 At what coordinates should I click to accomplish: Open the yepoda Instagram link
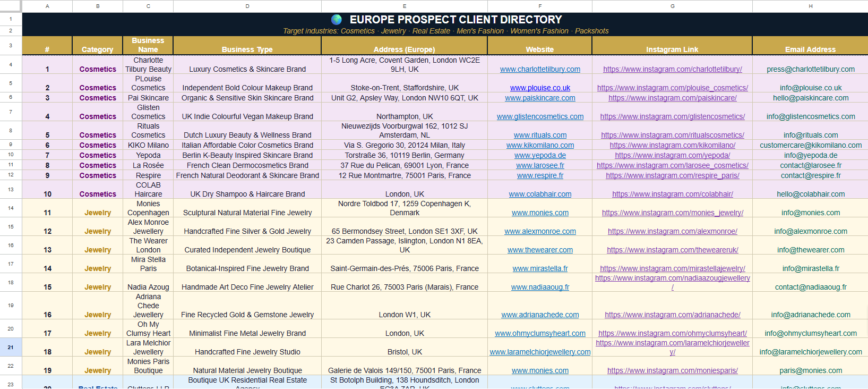672,155
